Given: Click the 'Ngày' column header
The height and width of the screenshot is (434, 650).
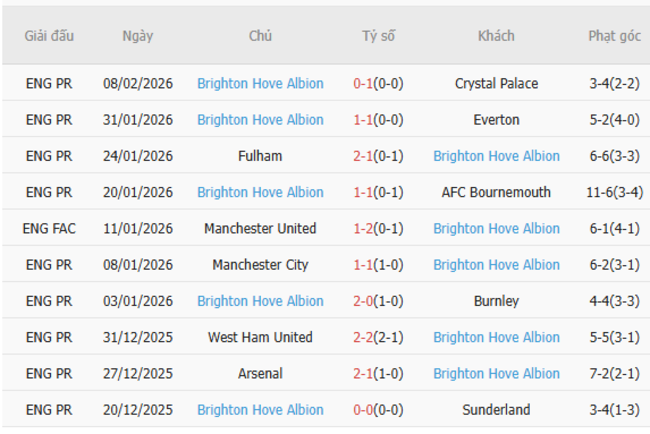Looking at the screenshot, I should tap(138, 36).
